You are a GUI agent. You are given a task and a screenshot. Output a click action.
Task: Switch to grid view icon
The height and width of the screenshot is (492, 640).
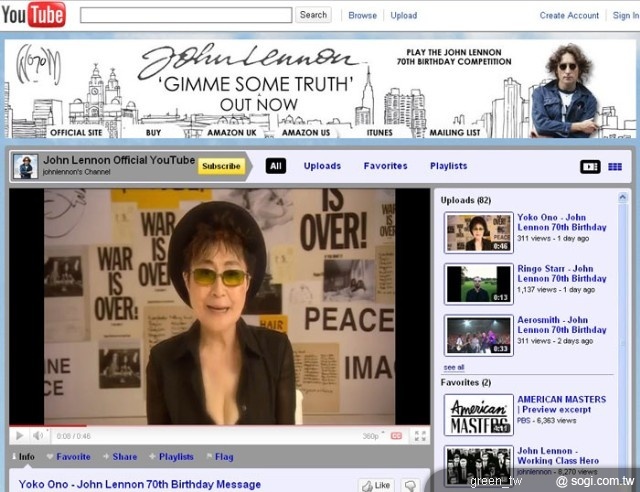coord(615,167)
